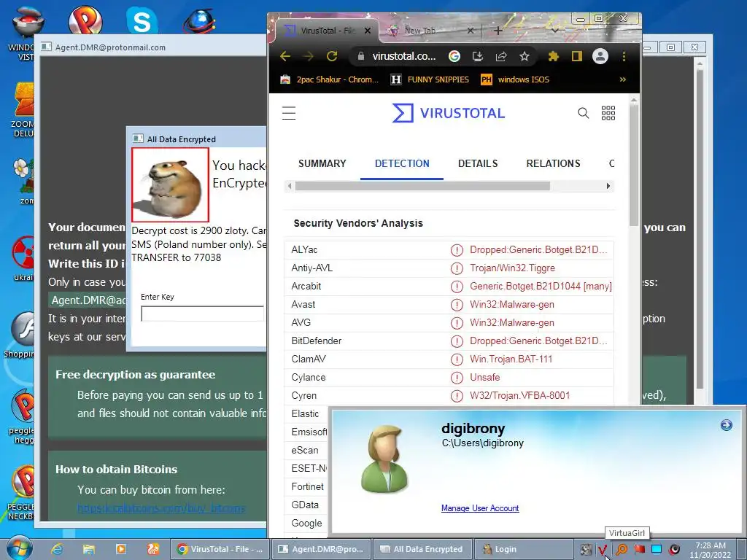Open a new Chrome tab with plus
This screenshot has width=747, height=560.
(x=498, y=31)
